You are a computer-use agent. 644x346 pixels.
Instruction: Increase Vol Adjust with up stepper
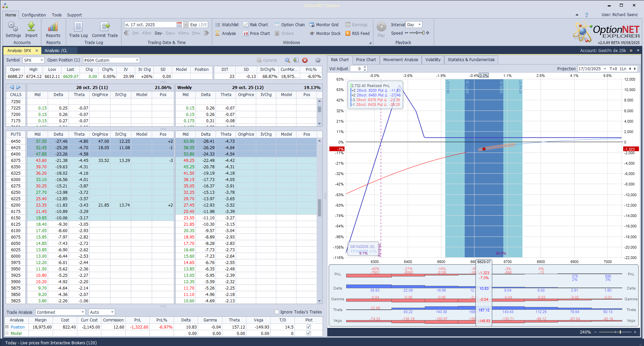pyautogui.click(x=365, y=67)
